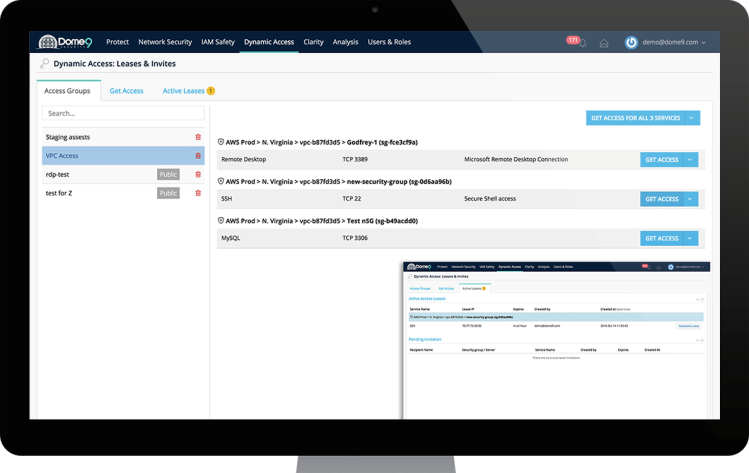Get access to SSH service

662,199
